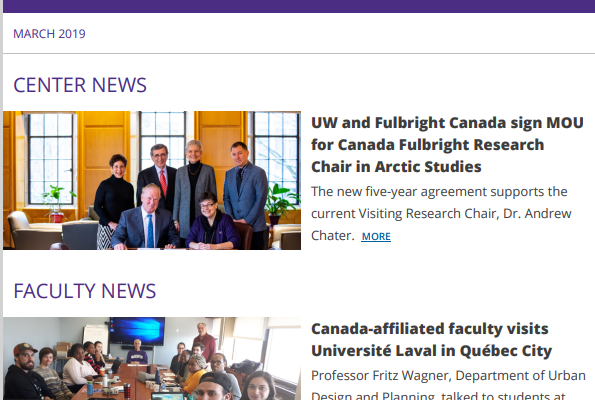Click the wall-mounted monitor in classroom photo
Image resolution: width=595 pixels, height=400 pixels.
tap(137, 331)
